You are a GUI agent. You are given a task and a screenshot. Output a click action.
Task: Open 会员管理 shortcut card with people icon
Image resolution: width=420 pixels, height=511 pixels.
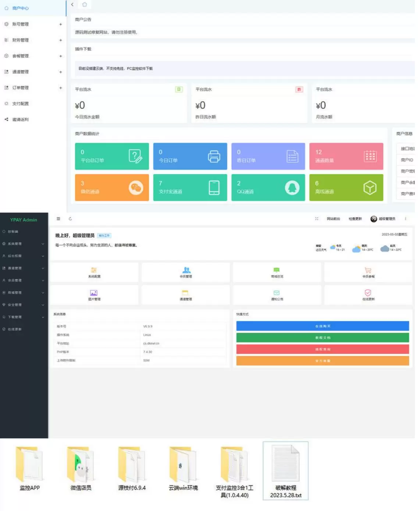(x=186, y=272)
